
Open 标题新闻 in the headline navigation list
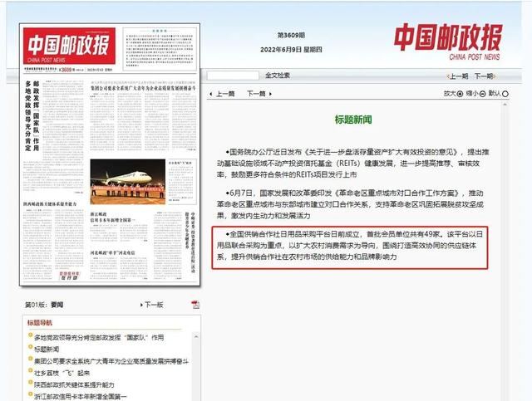[47, 350]
